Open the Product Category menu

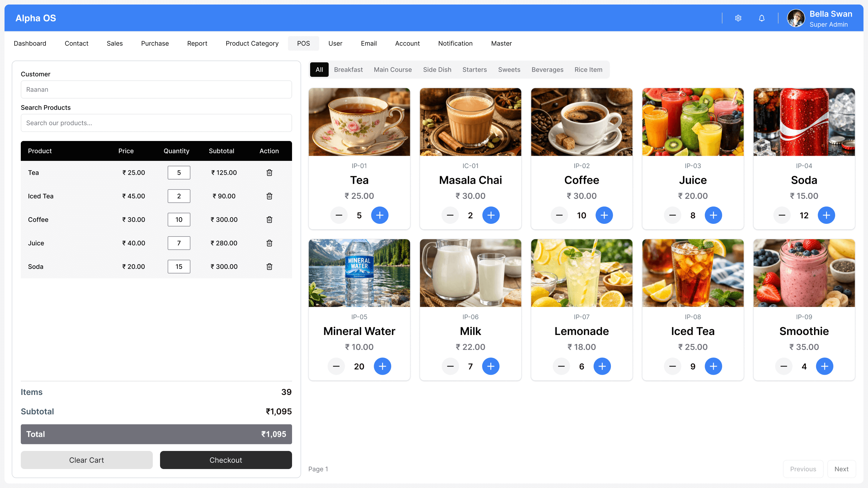(252, 43)
